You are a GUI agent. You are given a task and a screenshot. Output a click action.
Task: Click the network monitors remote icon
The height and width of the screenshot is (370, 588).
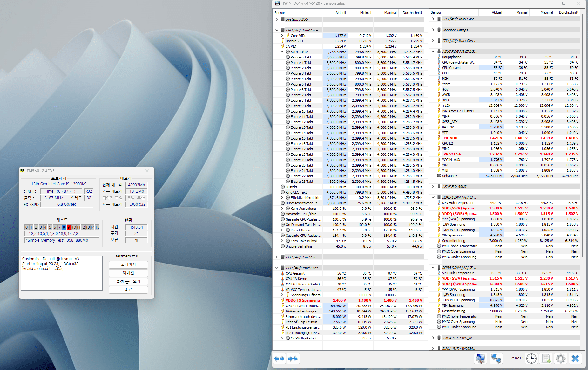point(496,359)
